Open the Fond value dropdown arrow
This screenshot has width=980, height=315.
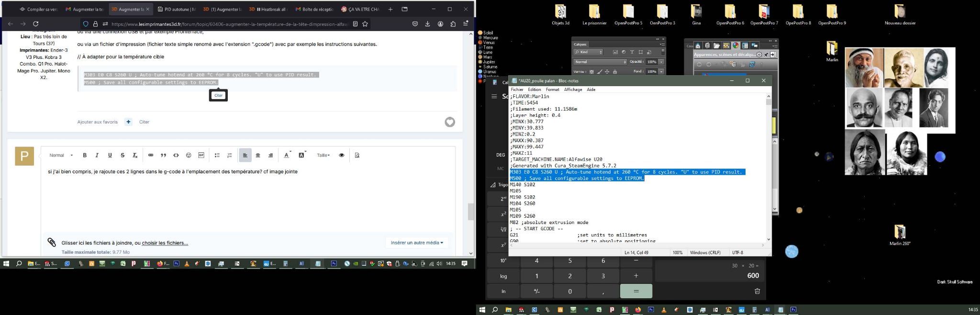coord(661,72)
